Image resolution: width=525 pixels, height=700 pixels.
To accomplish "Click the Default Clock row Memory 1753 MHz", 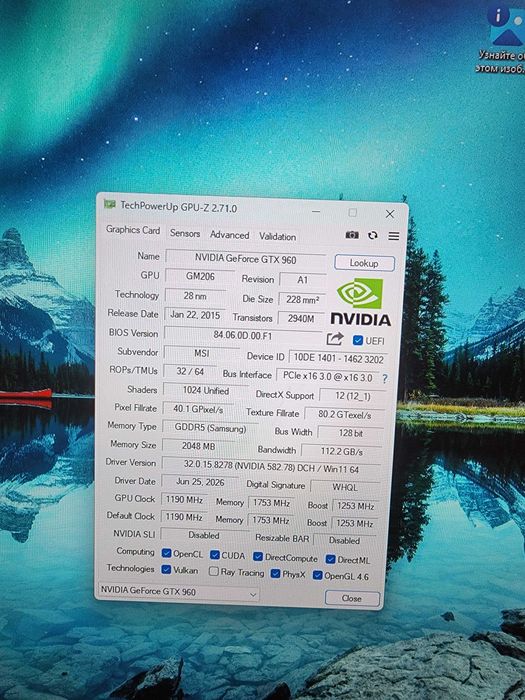I will click(x=271, y=521).
